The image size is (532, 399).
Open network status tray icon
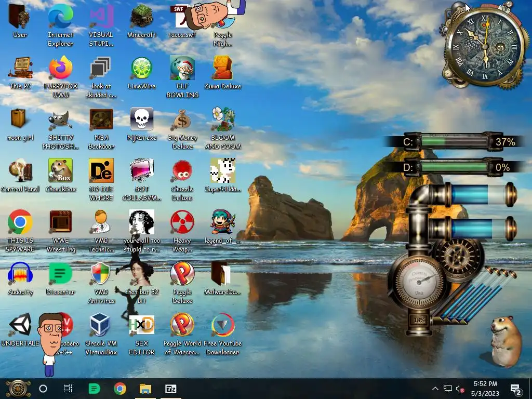[447, 389]
